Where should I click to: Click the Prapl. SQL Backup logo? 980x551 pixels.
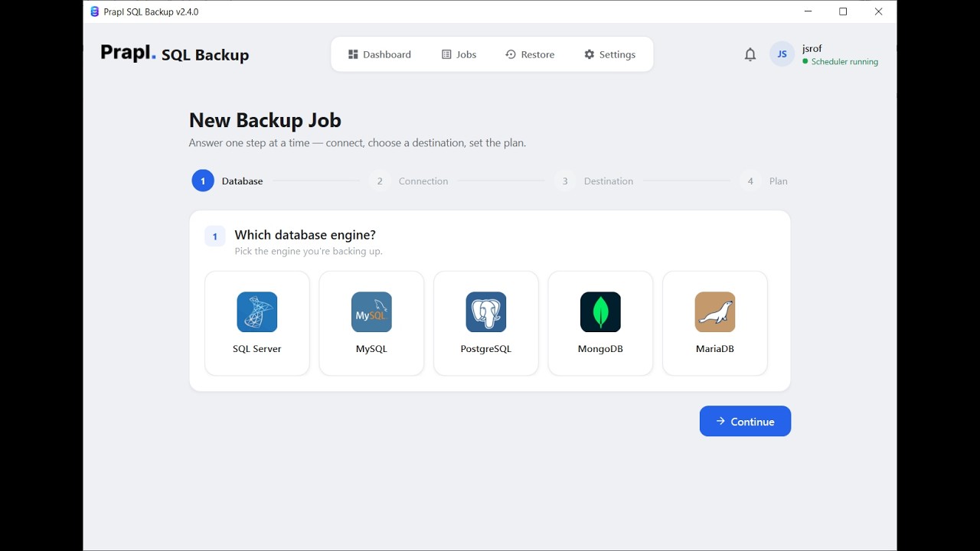(175, 54)
